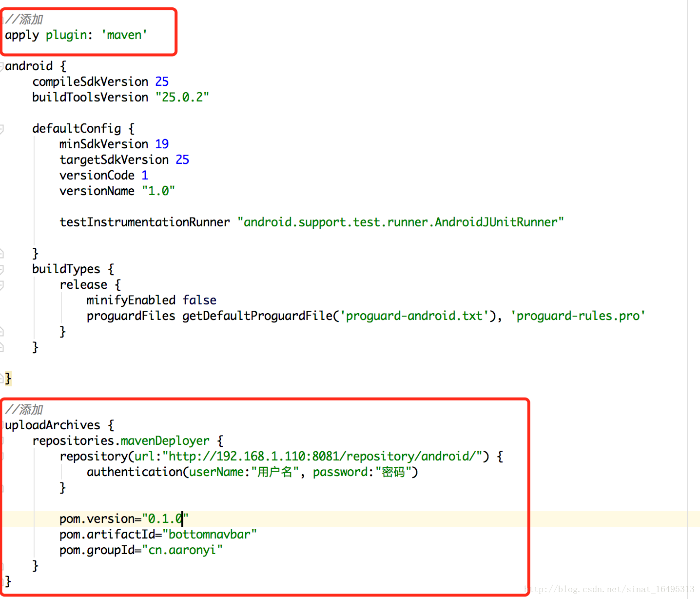Click the "用户名" string value
Screen dimensions: 700x599
point(275,472)
